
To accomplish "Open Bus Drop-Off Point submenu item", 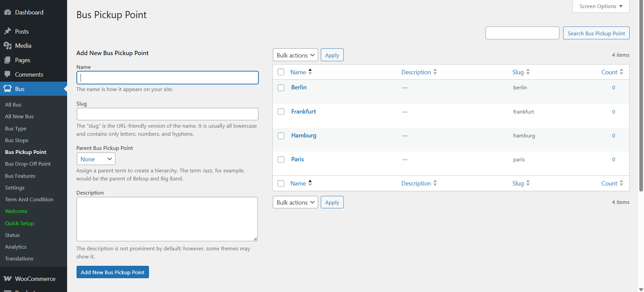I will point(28,164).
